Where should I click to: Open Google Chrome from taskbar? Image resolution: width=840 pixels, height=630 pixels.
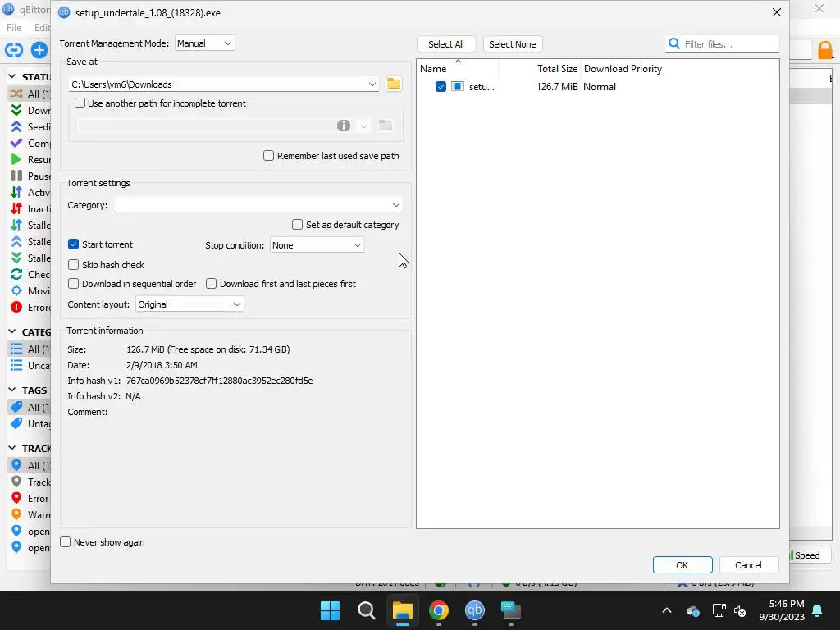[439, 610]
